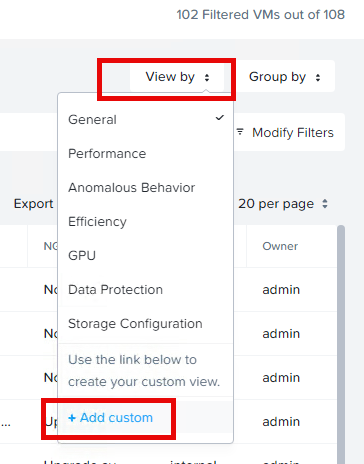Click the Add custom link

pyautogui.click(x=110, y=417)
